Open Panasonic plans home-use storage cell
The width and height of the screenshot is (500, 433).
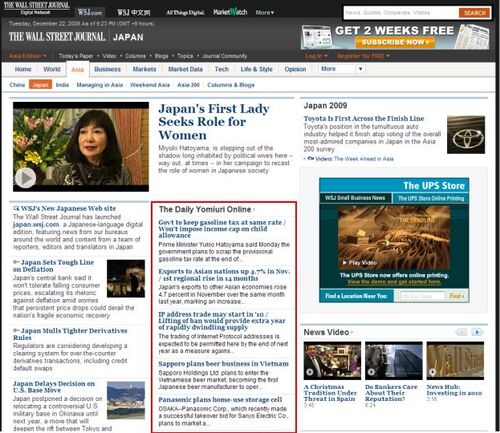220,400
